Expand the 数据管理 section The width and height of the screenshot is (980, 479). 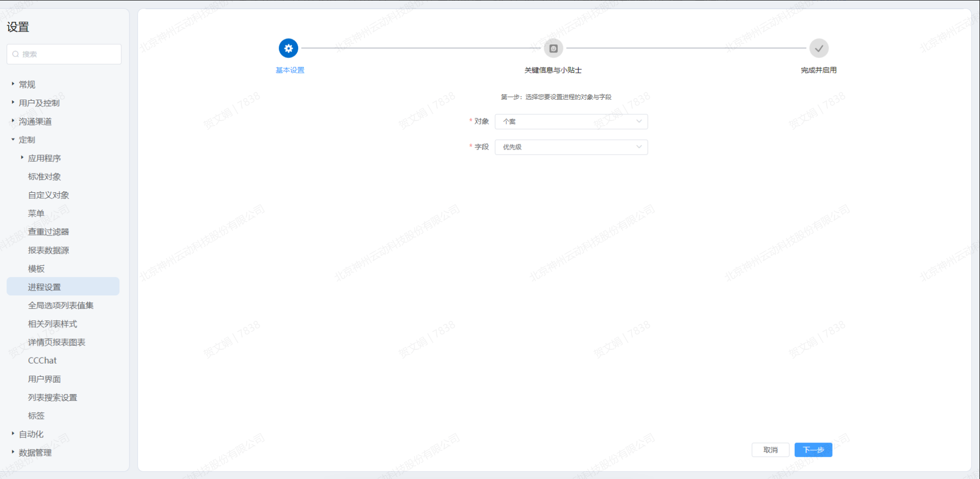pyautogui.click(x=13, y=452)
